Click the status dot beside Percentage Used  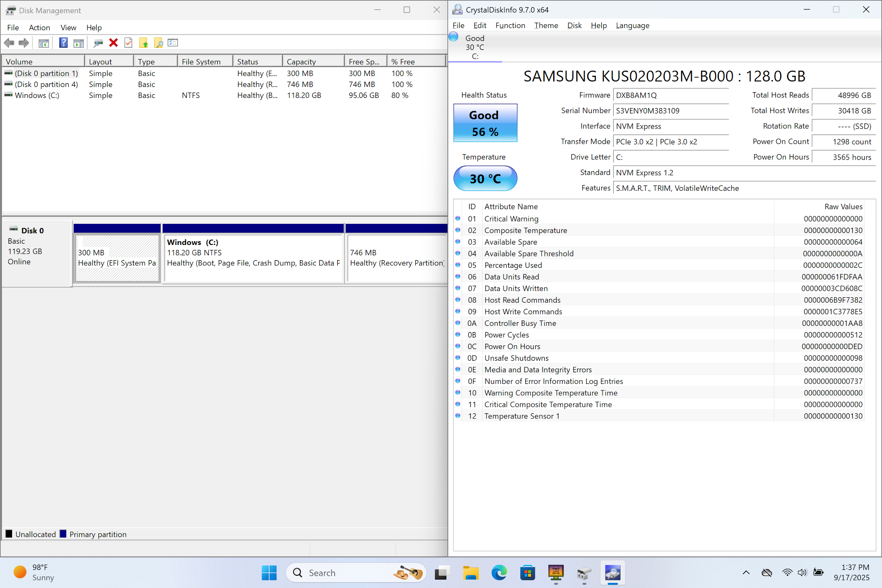pyautogui.click(x=458, y=265)
